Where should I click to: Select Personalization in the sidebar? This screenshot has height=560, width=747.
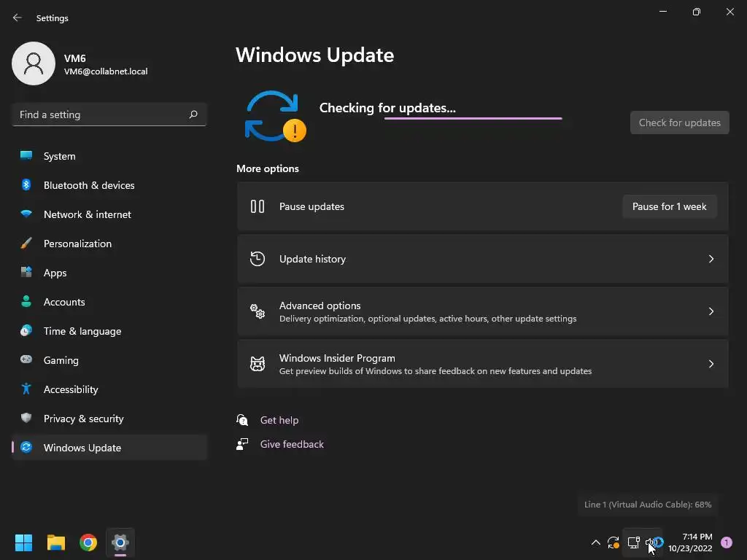109,244
